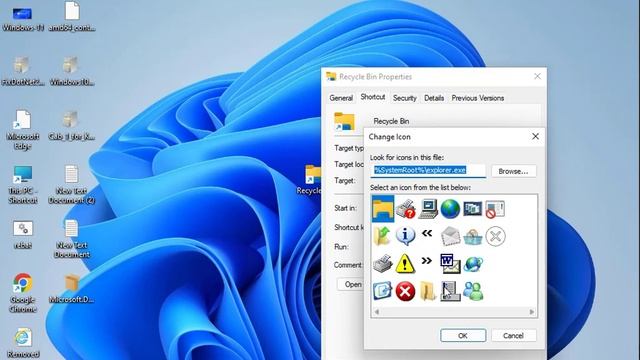The image size is (640, 360).
Task: Select the Cab_1_for_K... desktop icon
Action: click(x=71, y=126)
